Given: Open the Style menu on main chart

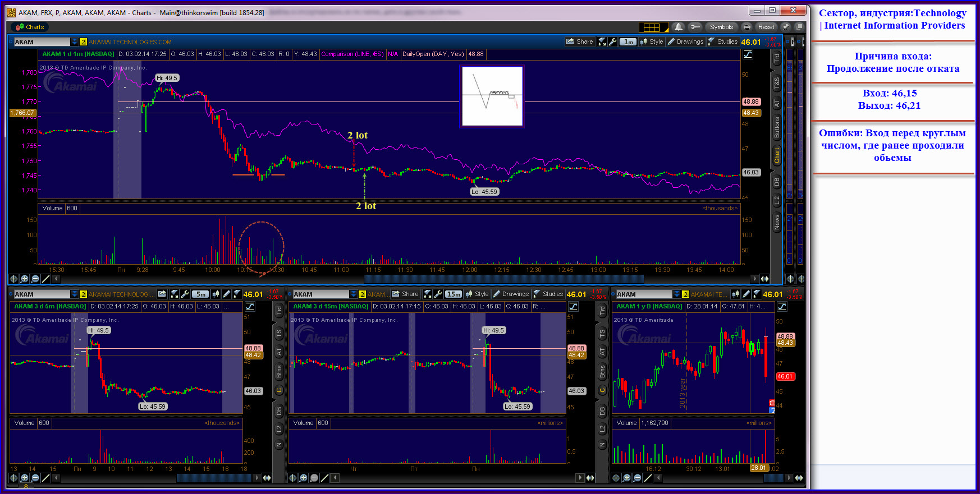Looking at the screenshot, I should (x=652, y=41).
